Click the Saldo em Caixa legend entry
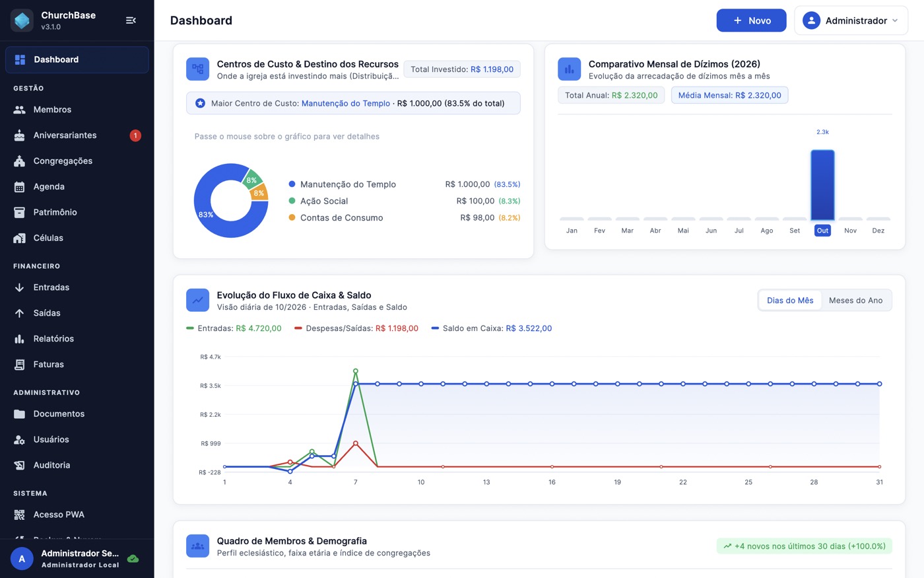Image resolution: width=924 pixels, height=578 pixels. (x=492, y=328)
